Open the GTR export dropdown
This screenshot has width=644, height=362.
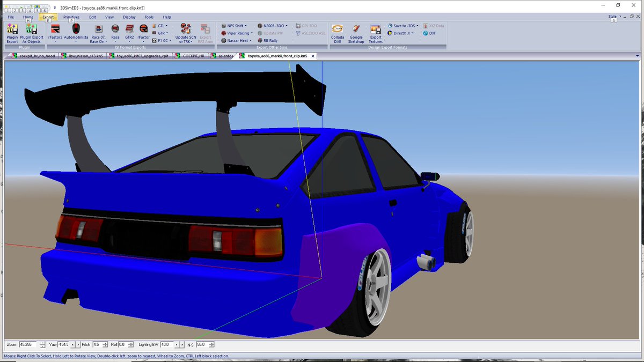[x=160, y=33]
